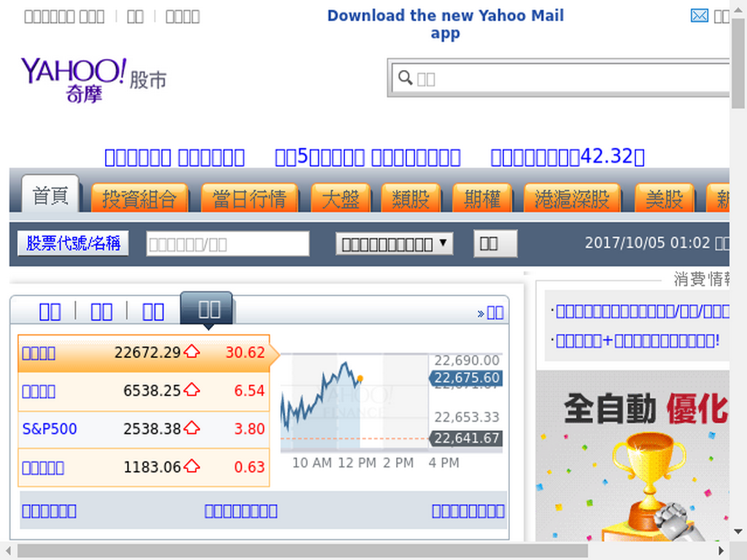This screenshot has width=747, height=560.
Task: Click the index row showing 22672.29
Action: point(144,353)
